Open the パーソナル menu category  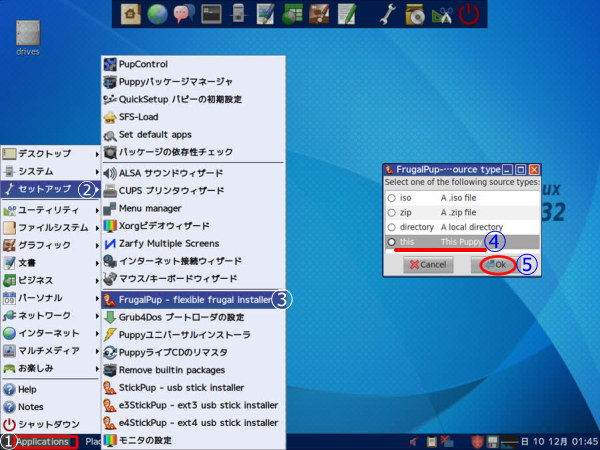(x=50, y=298)
